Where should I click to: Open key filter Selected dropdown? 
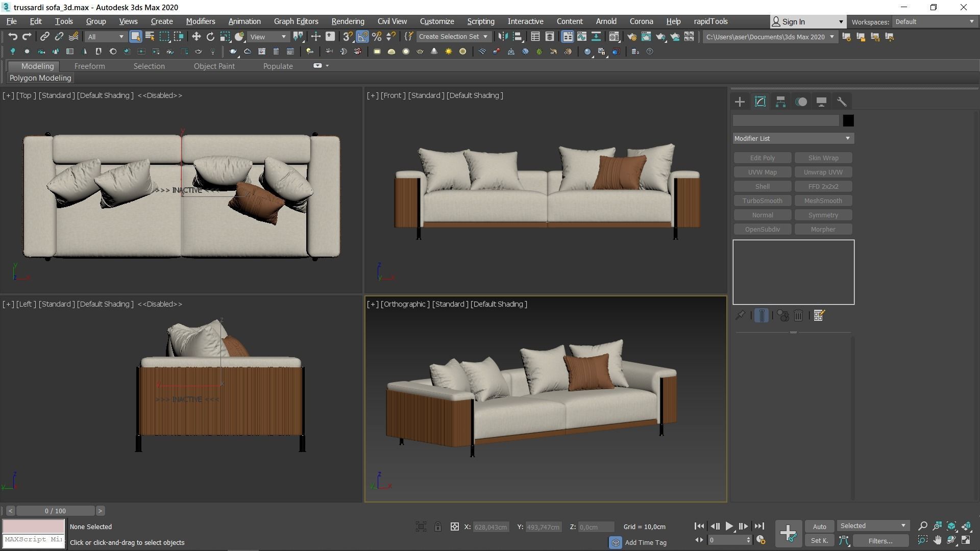pos(873,525)
